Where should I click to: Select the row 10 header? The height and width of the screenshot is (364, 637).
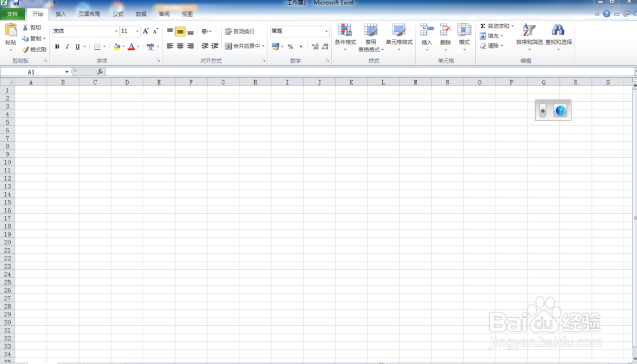pos(7,162)
